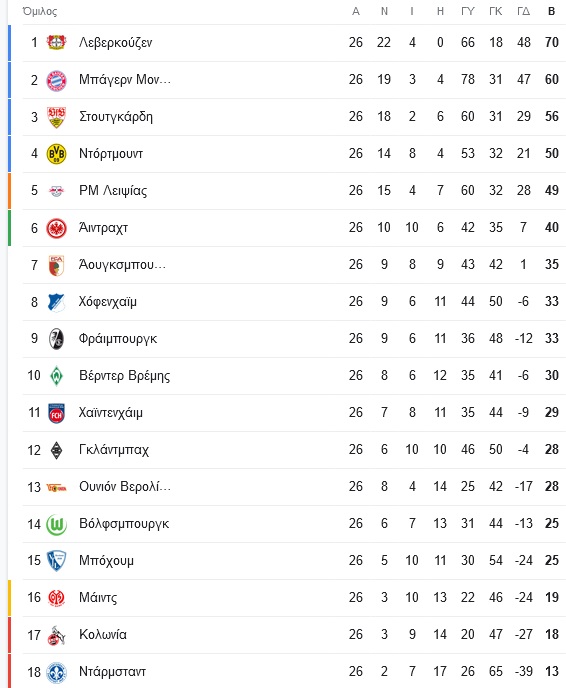This screenshot has width=566, height=688.
Task: Click the Bayern Munich club logo
Action: tap(56, 80)
